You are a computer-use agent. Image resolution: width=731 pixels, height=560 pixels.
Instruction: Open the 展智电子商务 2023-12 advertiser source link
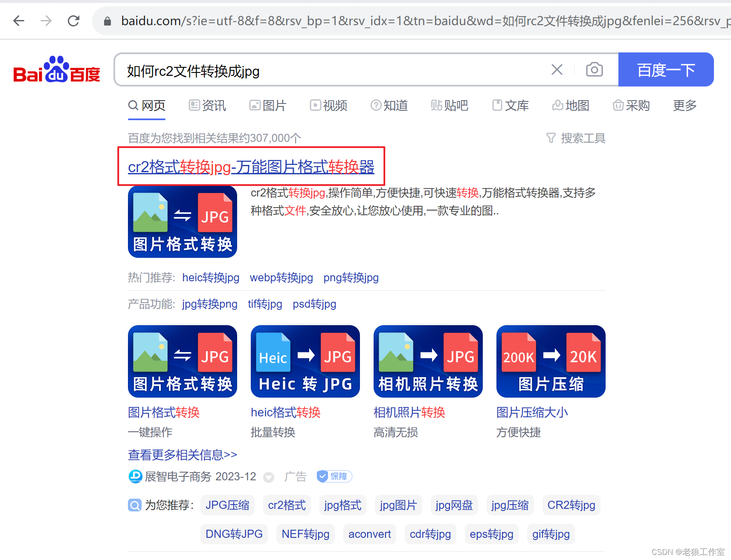point(200,476)
